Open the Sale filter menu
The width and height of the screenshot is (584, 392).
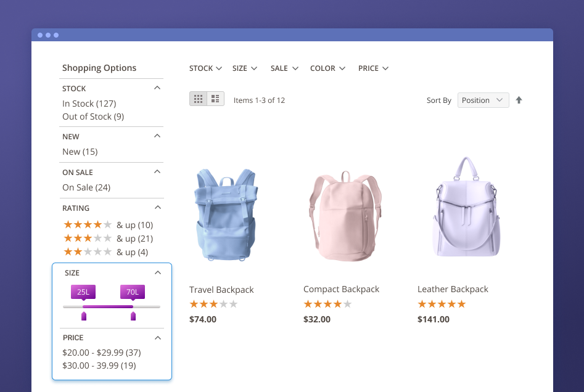tap(284, 68)
